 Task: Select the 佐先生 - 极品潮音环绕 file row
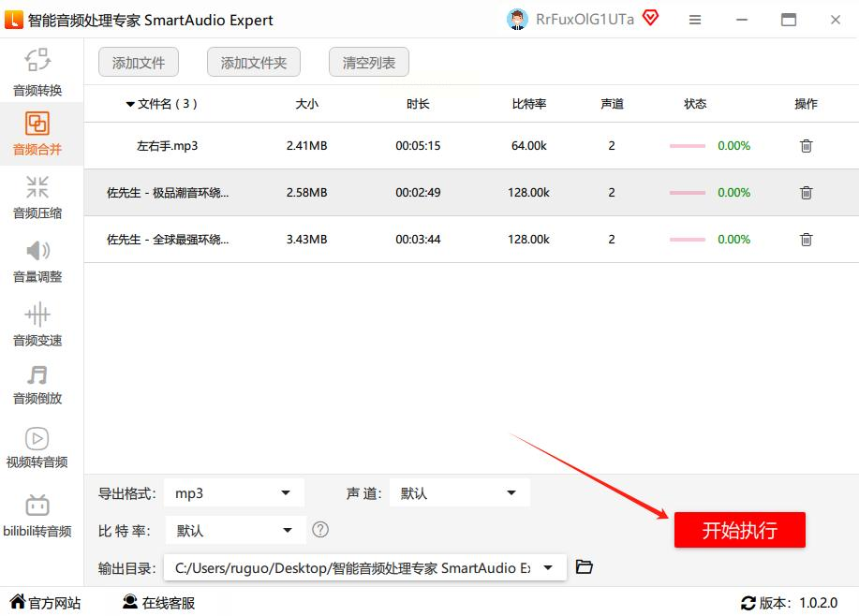471,193
